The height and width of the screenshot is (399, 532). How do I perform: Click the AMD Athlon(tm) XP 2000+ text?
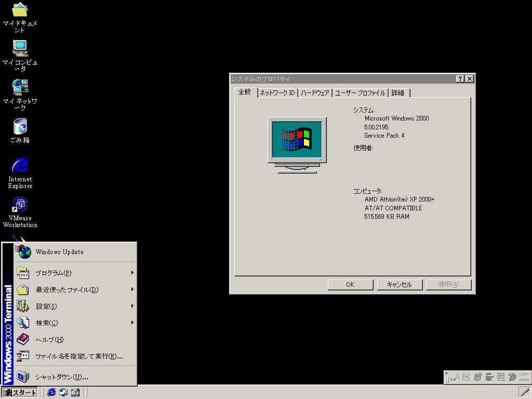(x=400, y=199)
